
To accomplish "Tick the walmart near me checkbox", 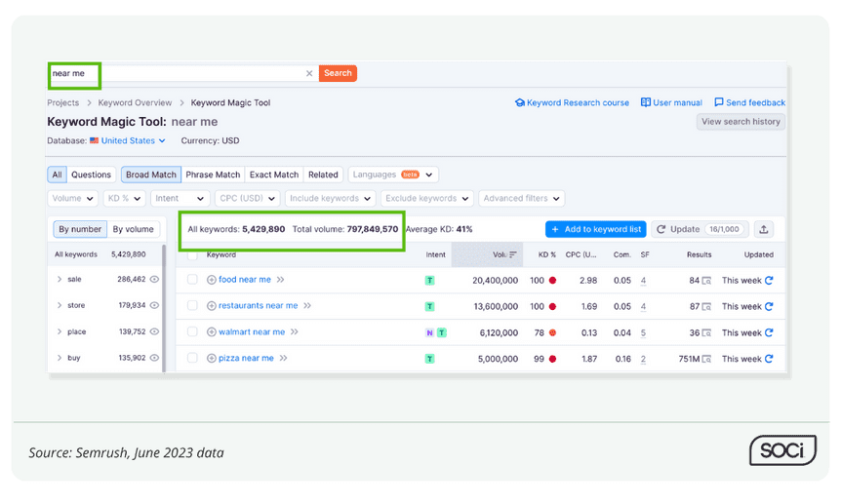I will coord(192,331).
